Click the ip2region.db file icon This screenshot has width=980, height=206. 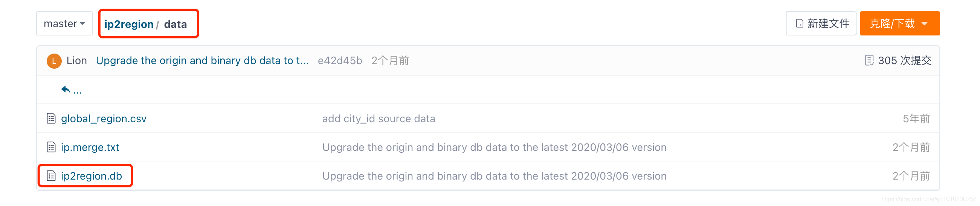click(51, 175)
